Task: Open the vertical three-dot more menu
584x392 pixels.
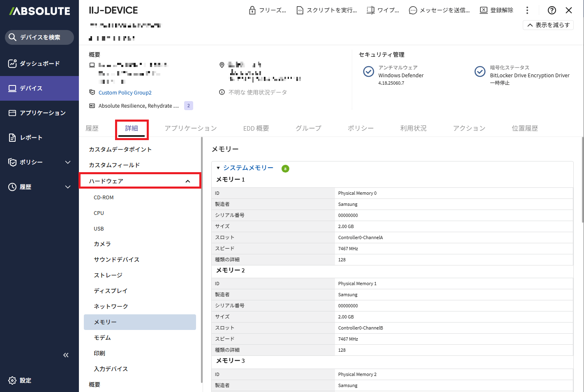Action: tap(527, 10)
